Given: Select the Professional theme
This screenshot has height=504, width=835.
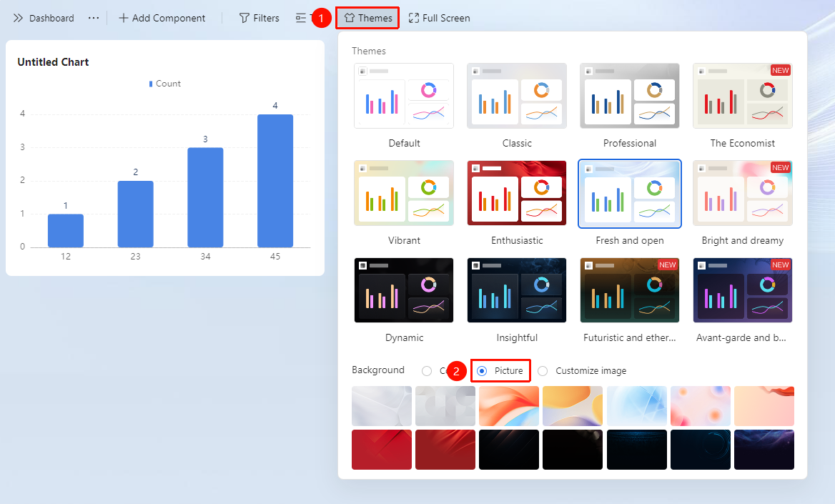Looking at the screenshot, I should pos(629,96).
